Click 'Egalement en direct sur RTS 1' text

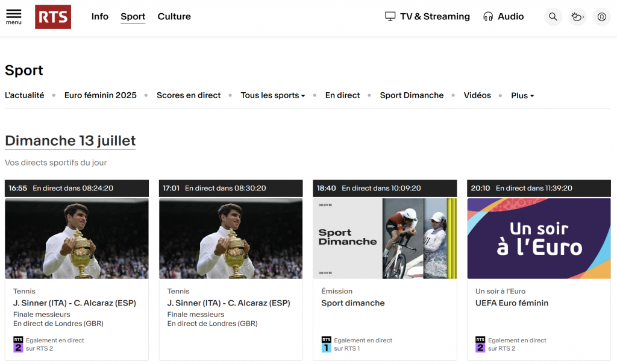[x=363, y=344]
